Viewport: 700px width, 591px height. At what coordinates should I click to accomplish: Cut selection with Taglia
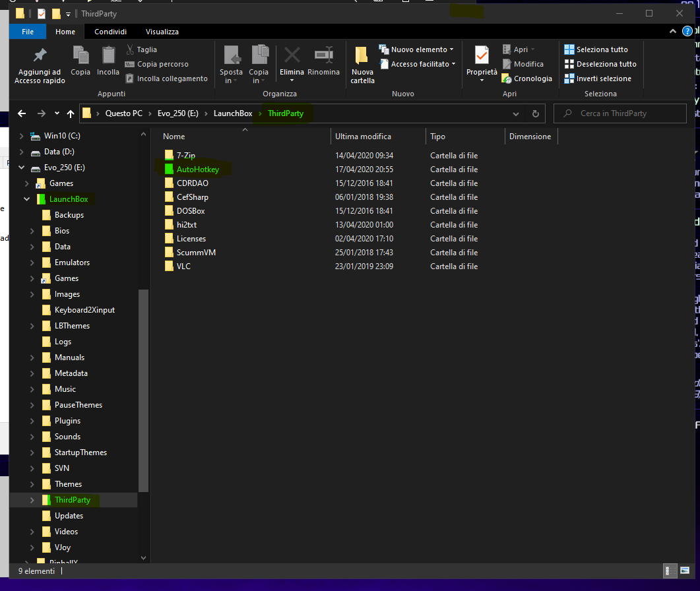point(142,49)
